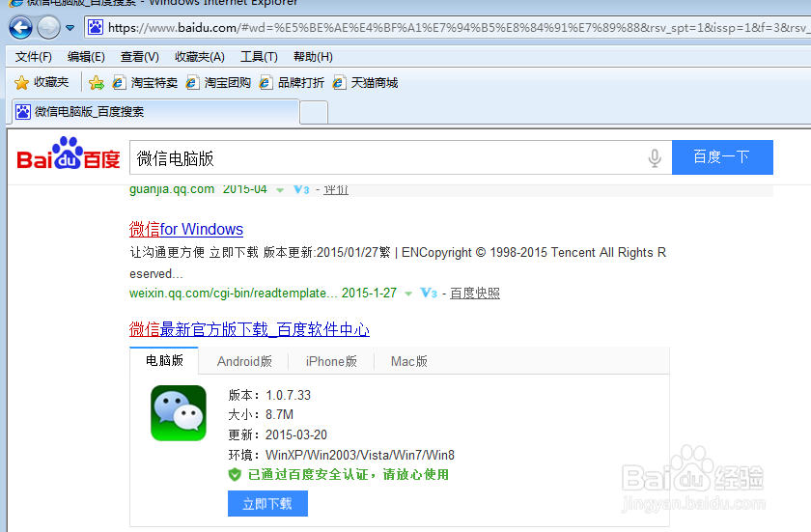Switch to the Mac版 tab
Screen dimensions: 811x532
click(x=409, y=361)
